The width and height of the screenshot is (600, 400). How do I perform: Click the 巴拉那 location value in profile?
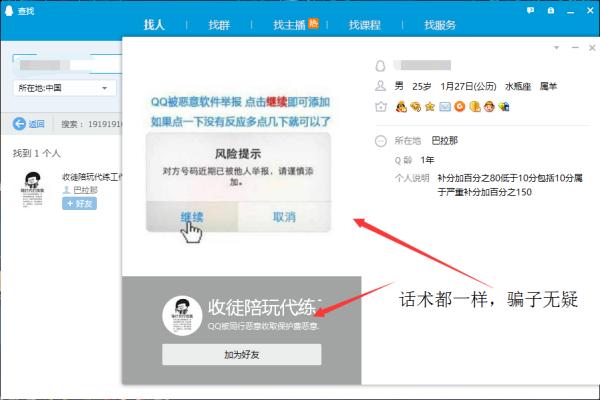pos(445,141)
